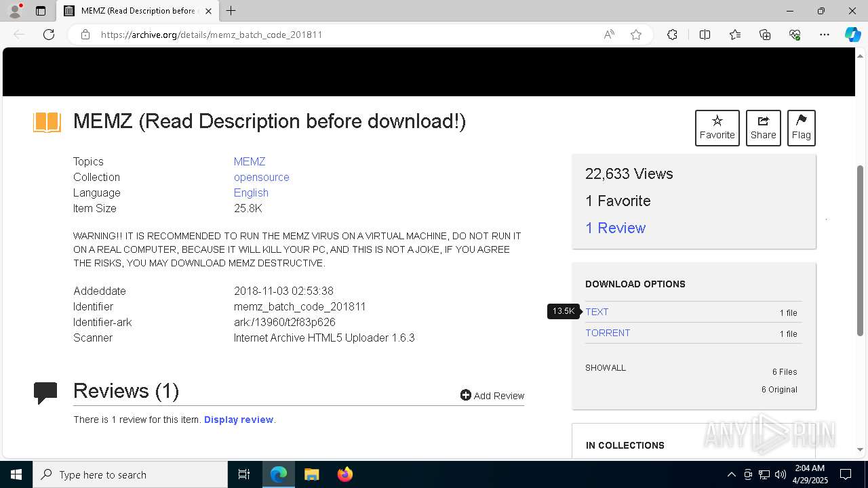This screenshot has height=488, width=868.
Task: Open Task View on the taskbar
Action: click(x=244, y=474)
